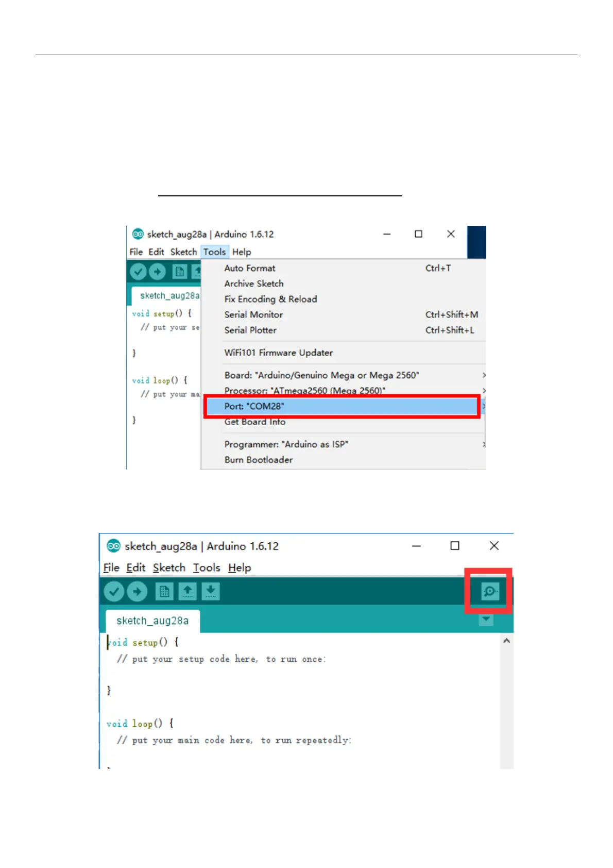Choose Fix Encoding & Reload entry

[343, 299]
